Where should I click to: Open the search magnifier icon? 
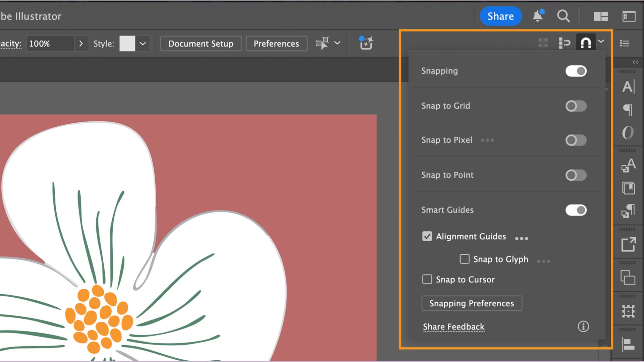[x=563, y=16]
